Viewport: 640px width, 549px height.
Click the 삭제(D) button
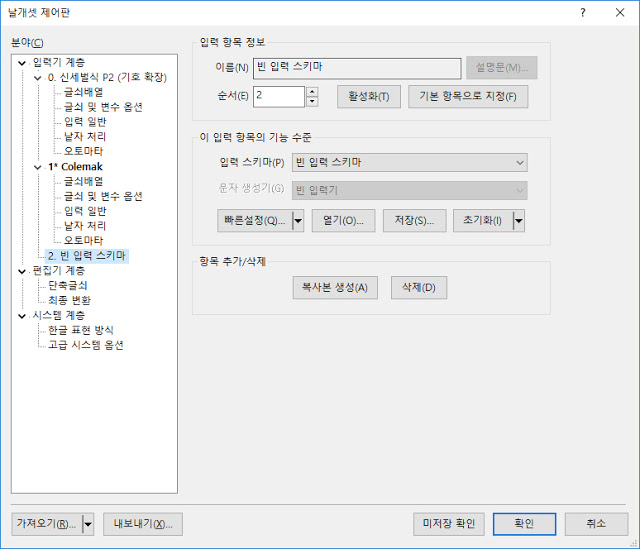[x=419, y=288]
